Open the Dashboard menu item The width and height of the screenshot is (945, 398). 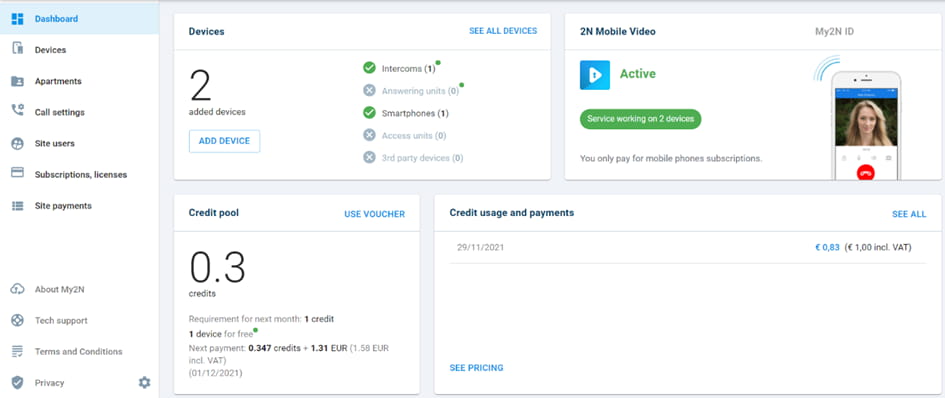(80, 19)
